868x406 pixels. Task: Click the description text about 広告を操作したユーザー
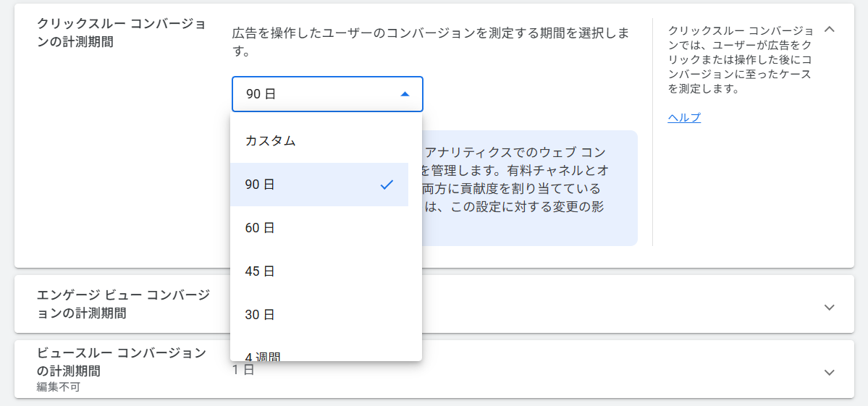pos(430,43)
